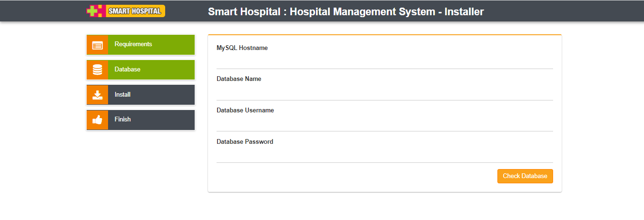Click the SMART HOSPITAL logo text

(135, 11)
